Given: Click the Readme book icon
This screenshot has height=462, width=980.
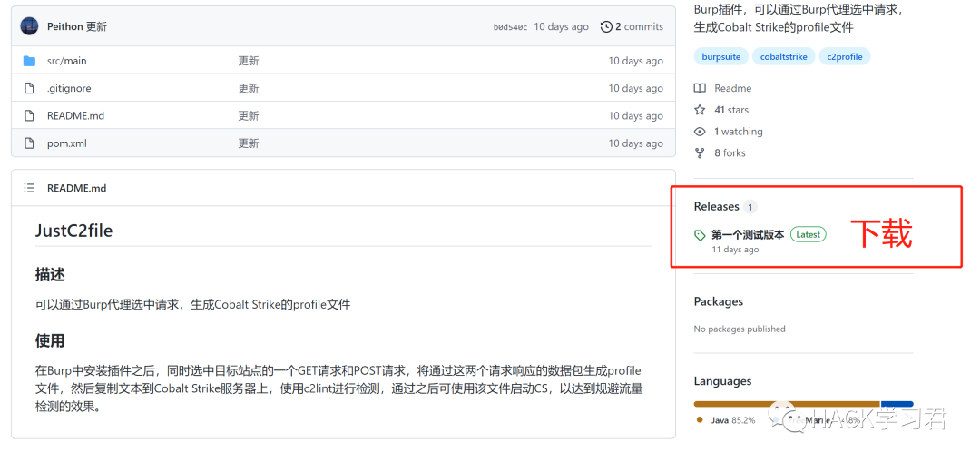Looking at the screenshot, I should coord(700,88).
